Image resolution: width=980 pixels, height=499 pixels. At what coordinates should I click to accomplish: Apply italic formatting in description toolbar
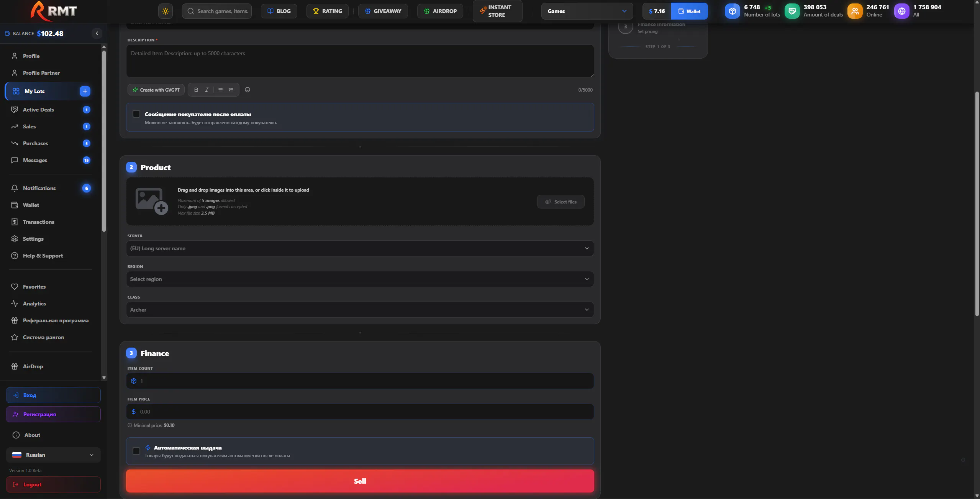[207, 90]
